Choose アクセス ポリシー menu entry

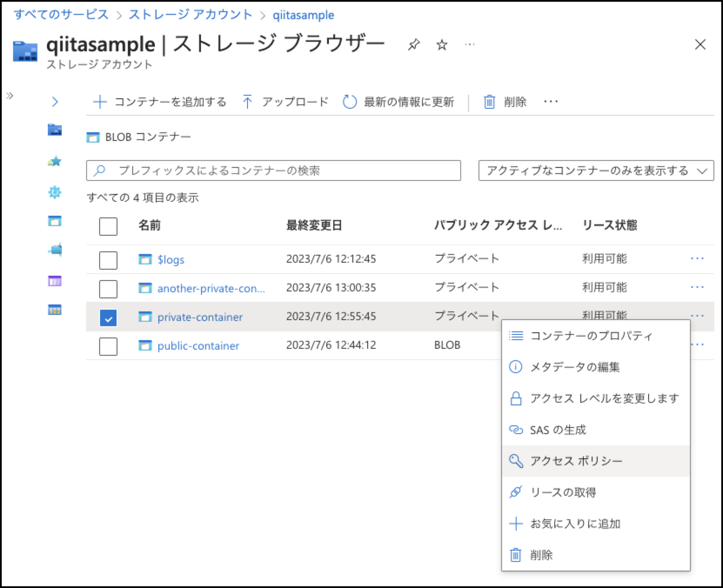click(x=596, y=461)
